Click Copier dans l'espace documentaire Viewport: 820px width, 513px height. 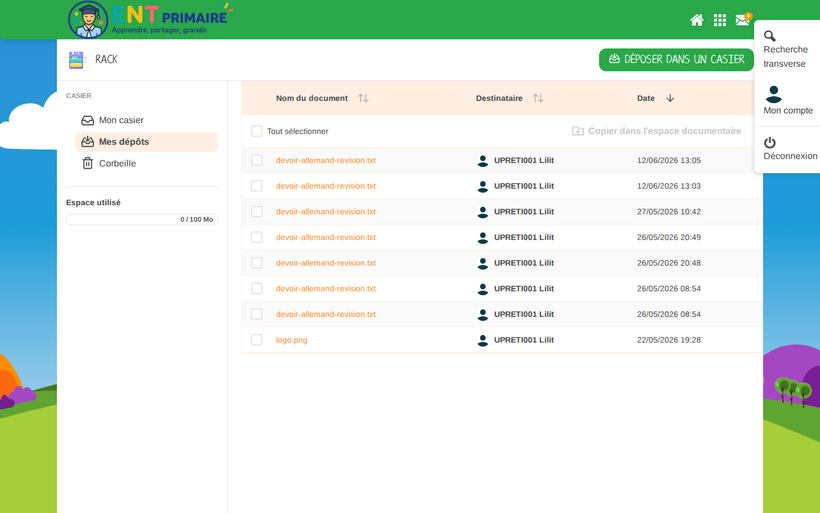656,131
